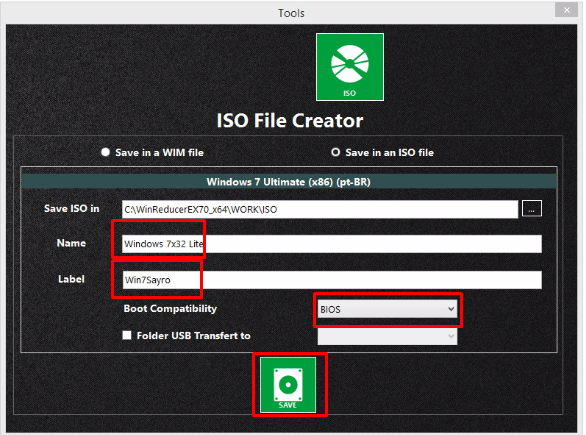586x435 pixels.
Task: Click the 'Windows 7 Ultimate (x86) (pt-BR)' header
Action: pos(289,182)
